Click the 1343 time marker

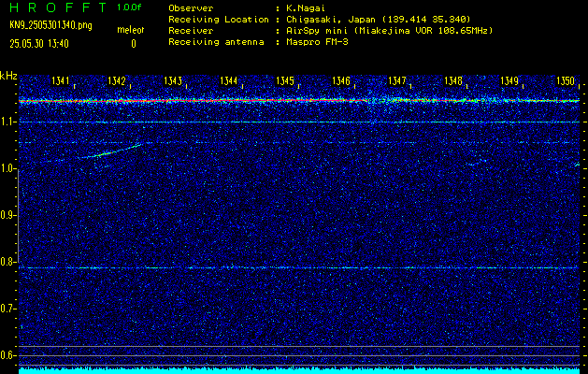[x=173, y=80]
